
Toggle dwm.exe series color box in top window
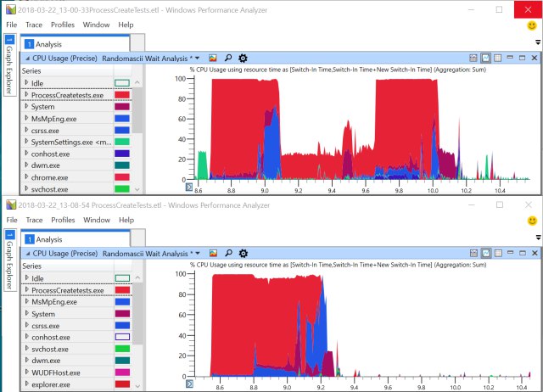click(122, 165)
